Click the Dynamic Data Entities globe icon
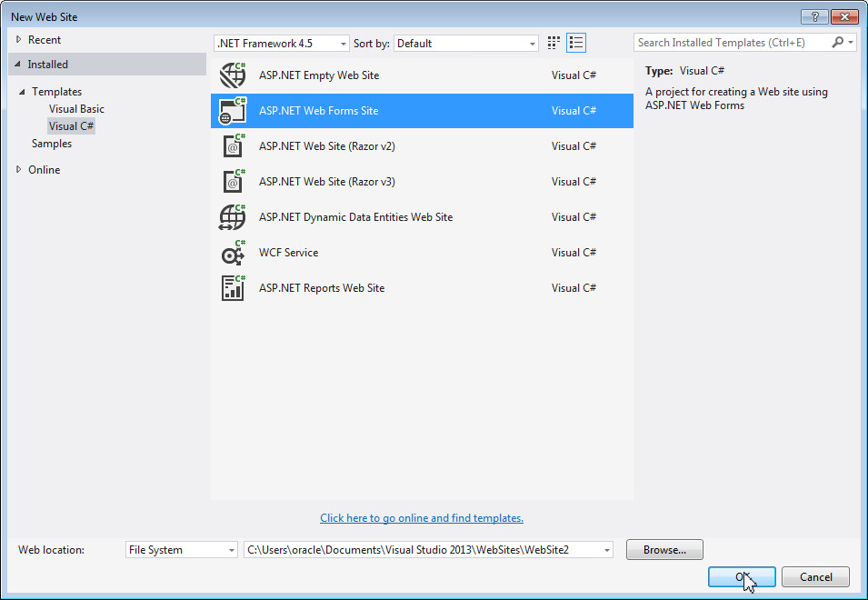Image resolution: width=868 pixels, height=600 pixels. pos(233,217)
